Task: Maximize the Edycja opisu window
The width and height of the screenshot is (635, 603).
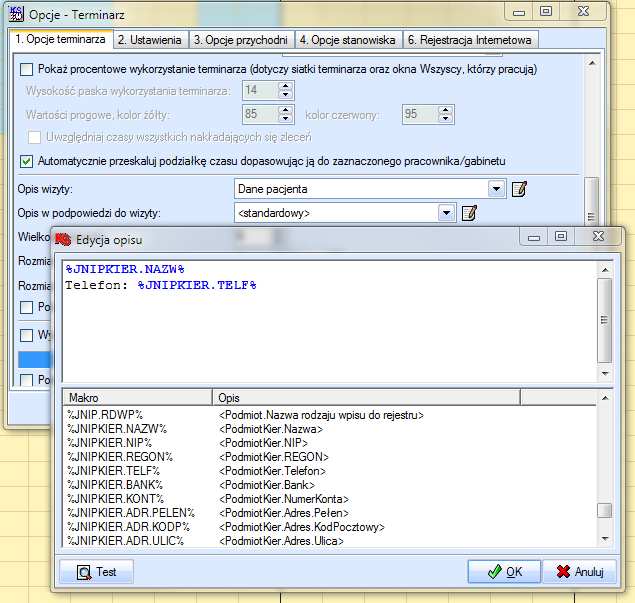Action: [561, 236]
